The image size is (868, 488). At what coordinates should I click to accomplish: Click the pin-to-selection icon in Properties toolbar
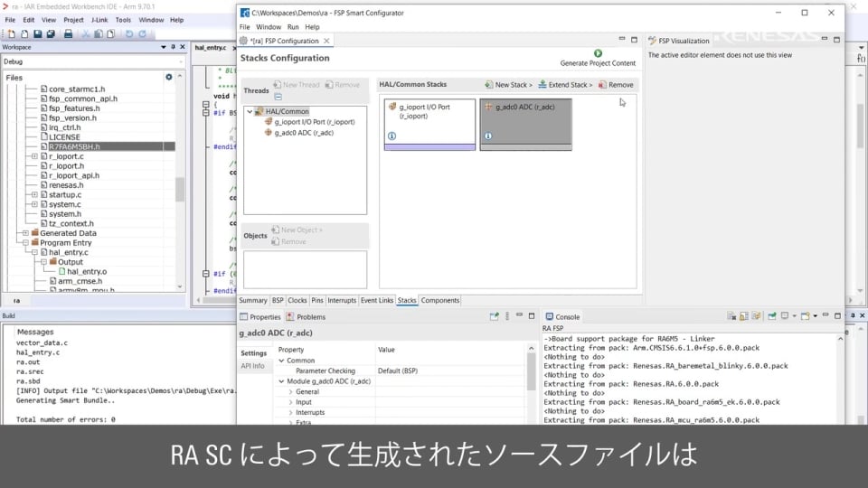tap(495, 316)
